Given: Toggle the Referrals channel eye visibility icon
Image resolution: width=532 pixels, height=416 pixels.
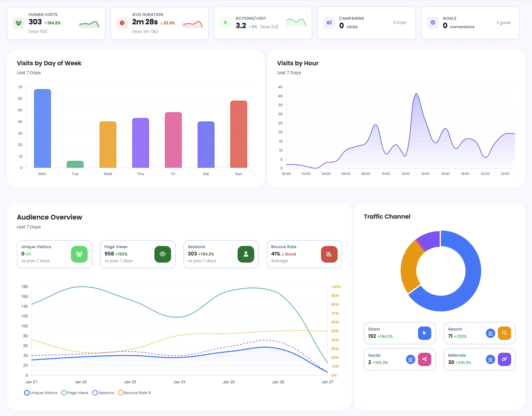Looking at the screenshot, I should [x=490, y=359].
